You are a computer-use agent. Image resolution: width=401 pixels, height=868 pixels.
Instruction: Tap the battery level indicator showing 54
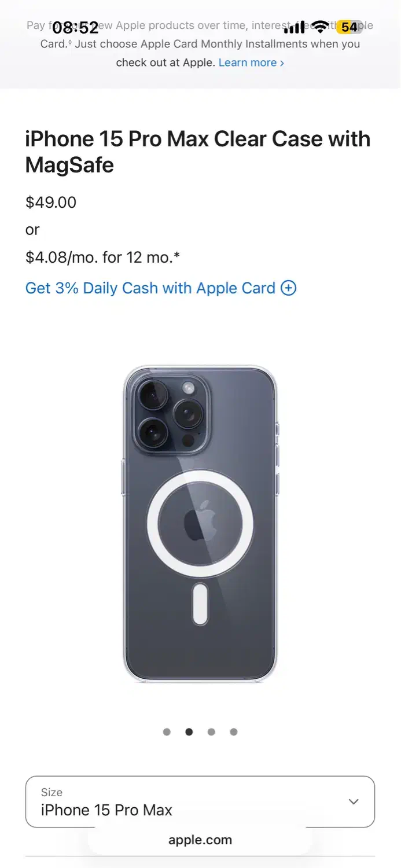350,27
